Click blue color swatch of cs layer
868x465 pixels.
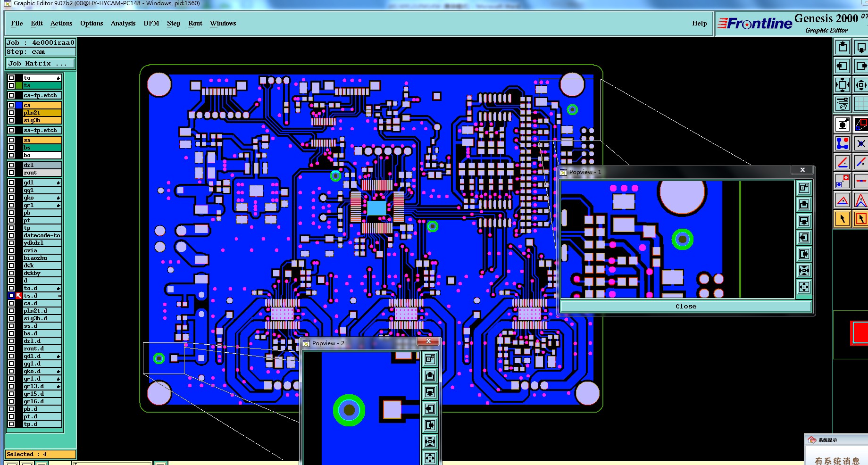coord(19,105)
